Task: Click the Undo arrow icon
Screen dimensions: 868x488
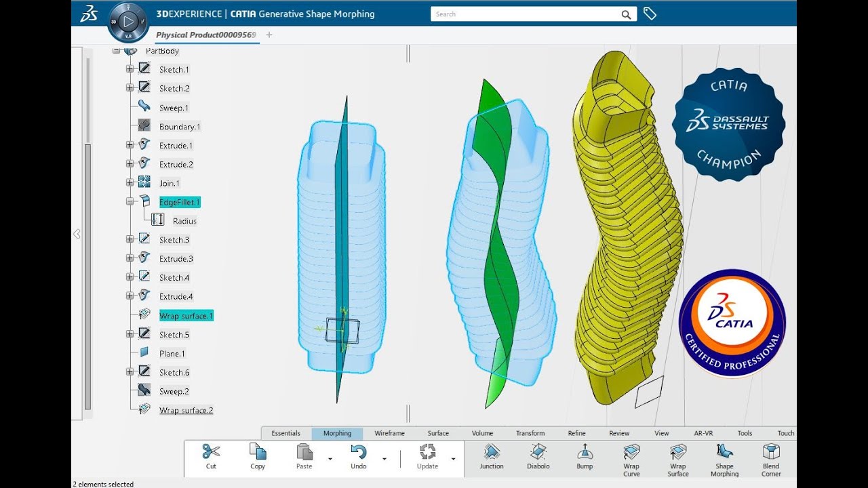Action: [359, 451]
